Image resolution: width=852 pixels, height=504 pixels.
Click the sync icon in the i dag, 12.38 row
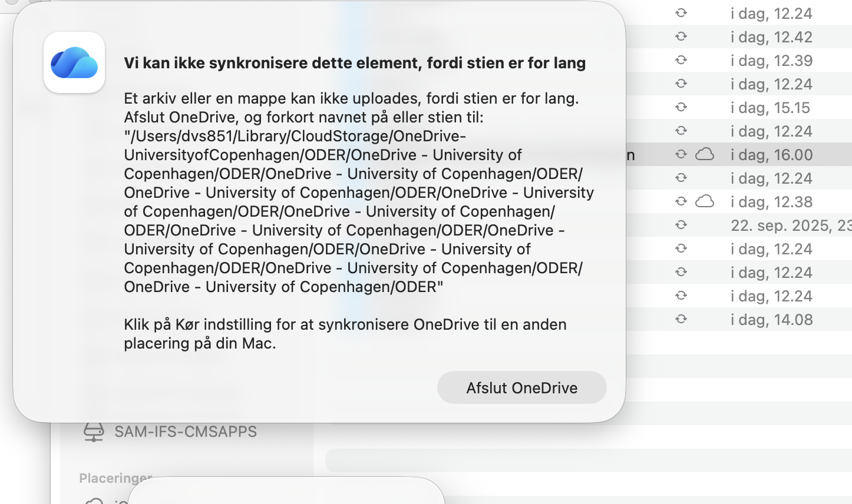point(681,201)
